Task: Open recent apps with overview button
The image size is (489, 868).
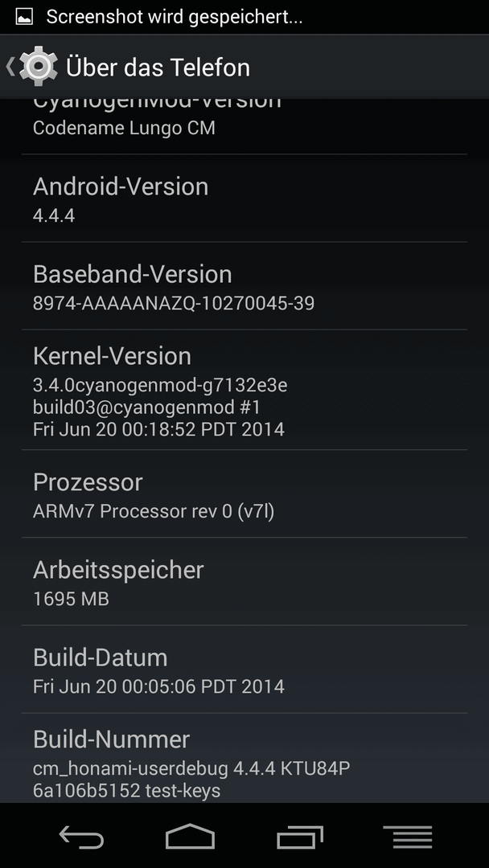Action: pyautogui.click(x=300, y=837)
